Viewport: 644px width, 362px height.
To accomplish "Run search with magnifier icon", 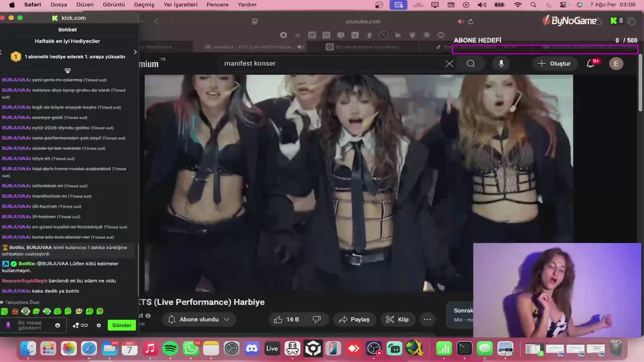I will 470,63.
